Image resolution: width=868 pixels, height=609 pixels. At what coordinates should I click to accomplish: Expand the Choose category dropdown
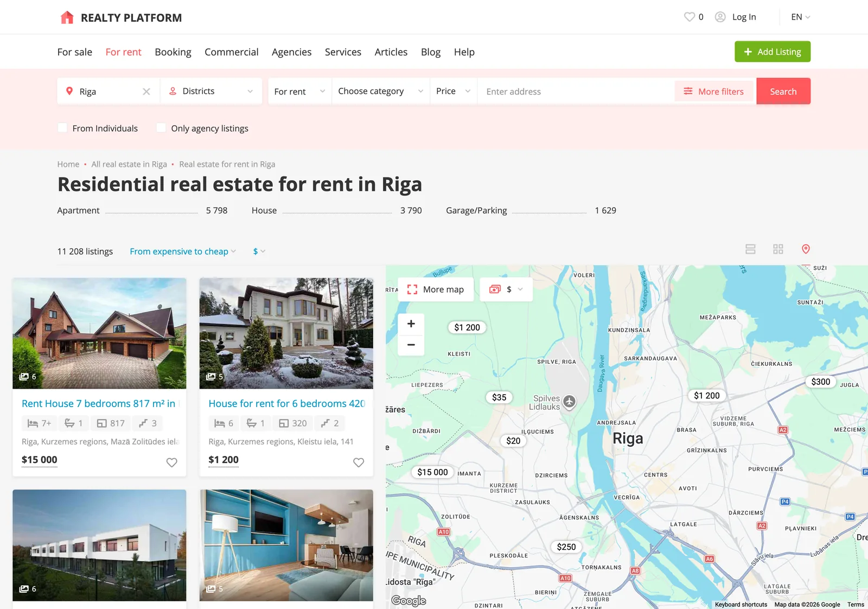[x=381, y=91]
